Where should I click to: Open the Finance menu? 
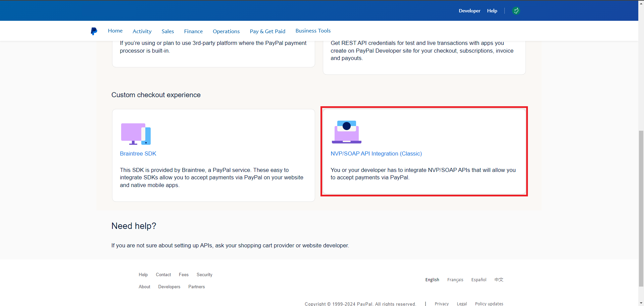193,31
